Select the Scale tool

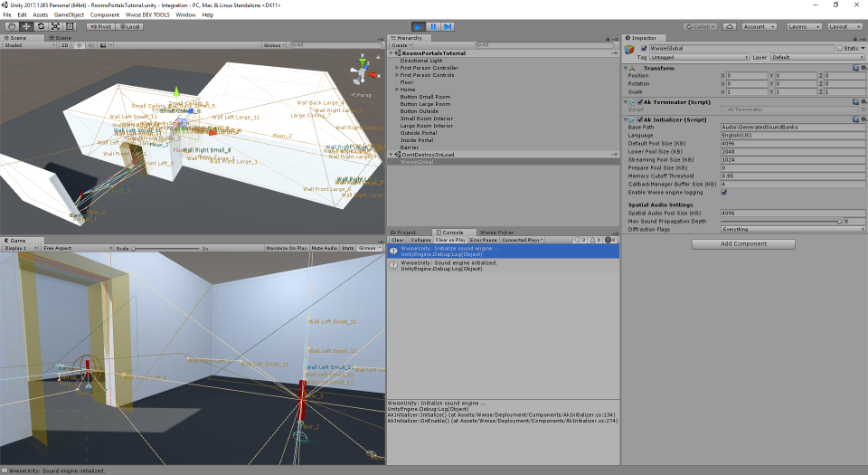(54, 26)
